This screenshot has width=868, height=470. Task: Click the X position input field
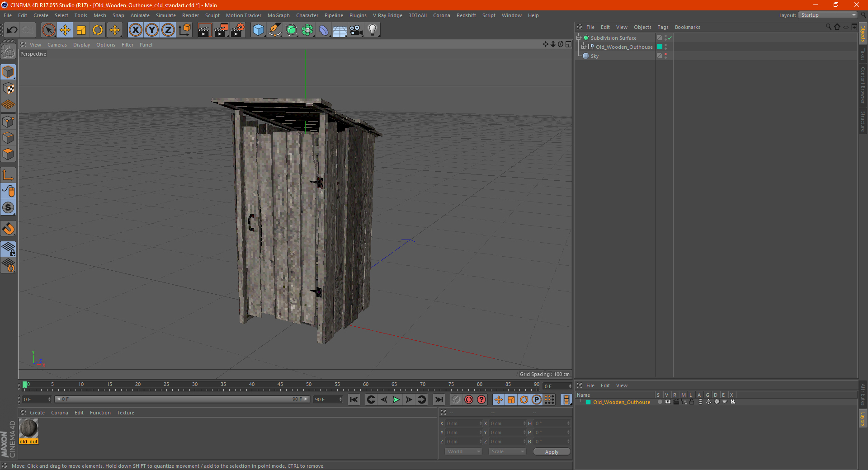pos(464,423)
